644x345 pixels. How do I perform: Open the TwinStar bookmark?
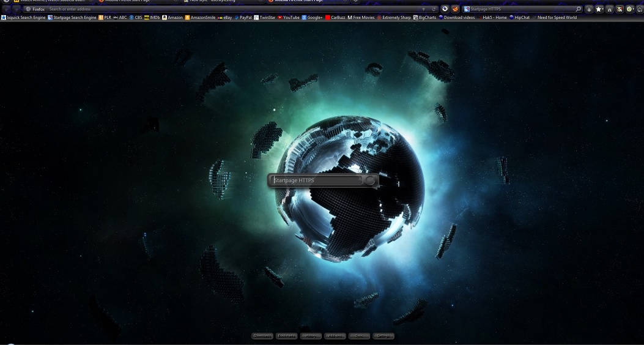(x=264, y=18)
